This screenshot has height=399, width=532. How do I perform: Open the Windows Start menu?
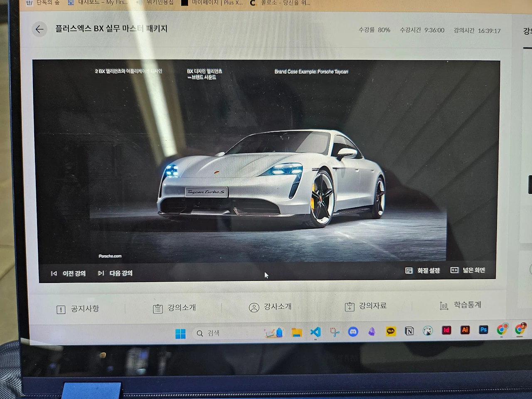click(180, 334)
